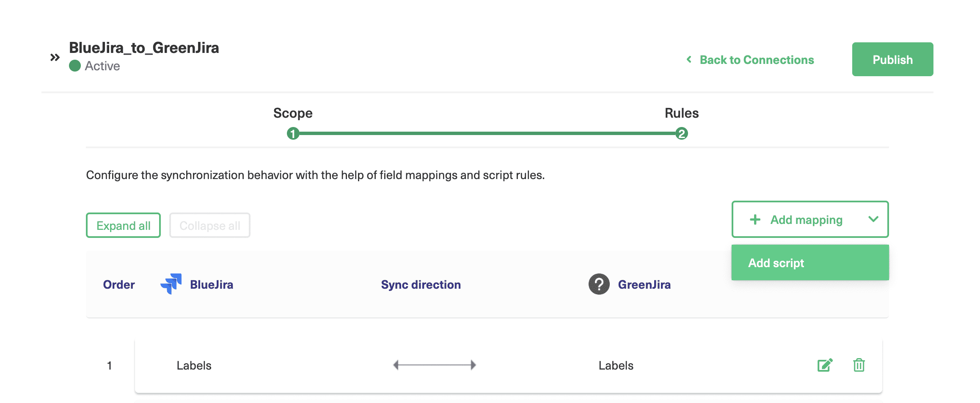
Task: Click the GreenJira question mark icon
Action: tap(599, 284)
